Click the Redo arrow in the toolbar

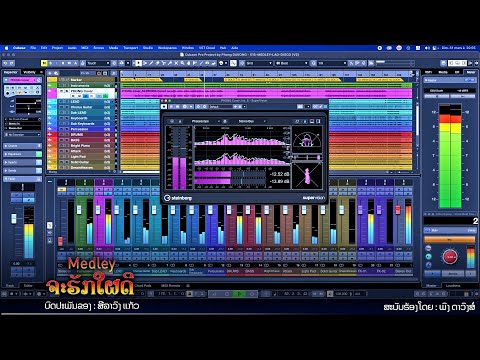click(12, 63)
